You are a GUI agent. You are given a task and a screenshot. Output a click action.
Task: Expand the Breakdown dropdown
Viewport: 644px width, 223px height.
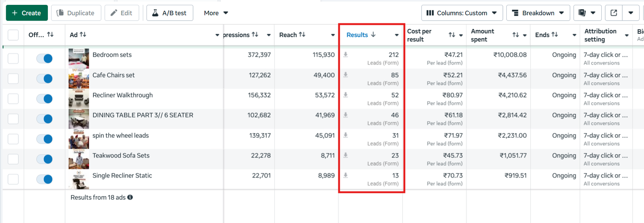point(538,13)
